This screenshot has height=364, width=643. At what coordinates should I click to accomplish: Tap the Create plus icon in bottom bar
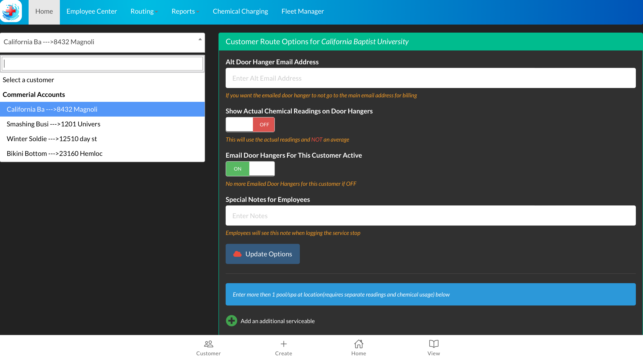point(283,344)
